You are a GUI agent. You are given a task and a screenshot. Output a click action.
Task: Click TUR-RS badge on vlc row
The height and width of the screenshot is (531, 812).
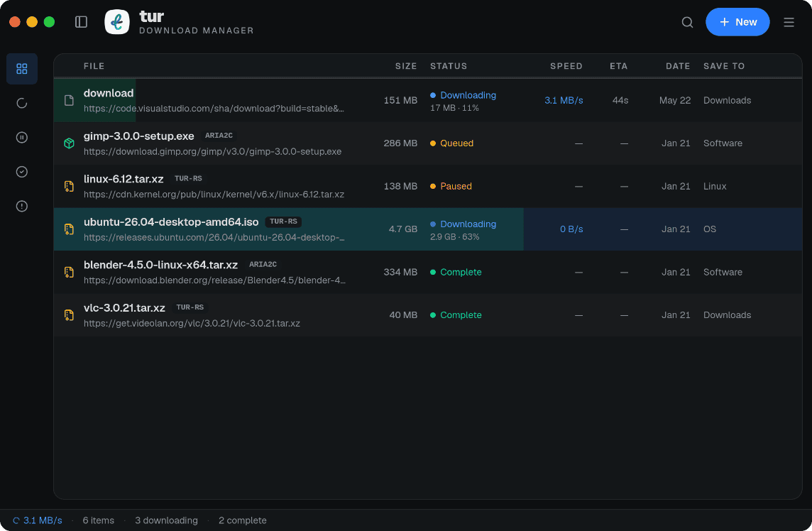tap(190, 307)
